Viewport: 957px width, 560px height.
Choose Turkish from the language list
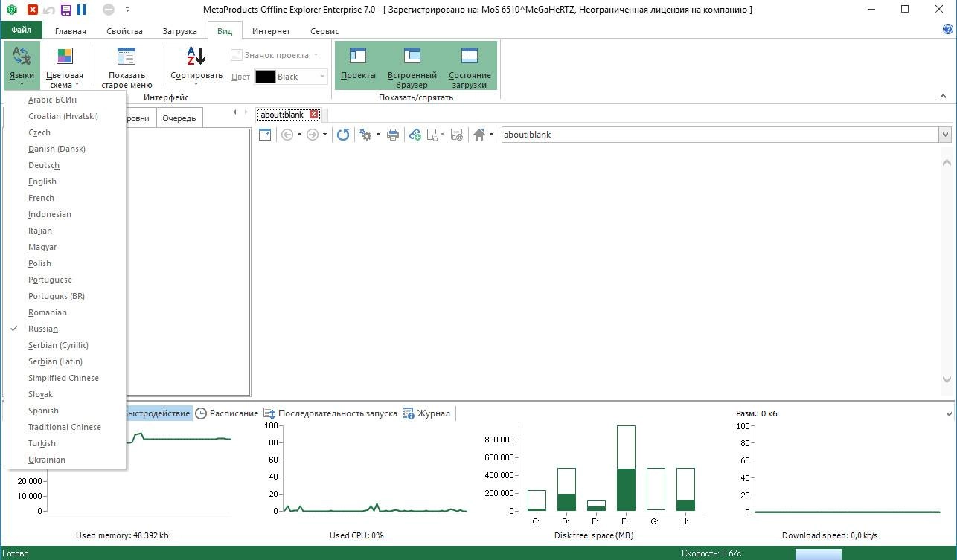tap(65, 443)
